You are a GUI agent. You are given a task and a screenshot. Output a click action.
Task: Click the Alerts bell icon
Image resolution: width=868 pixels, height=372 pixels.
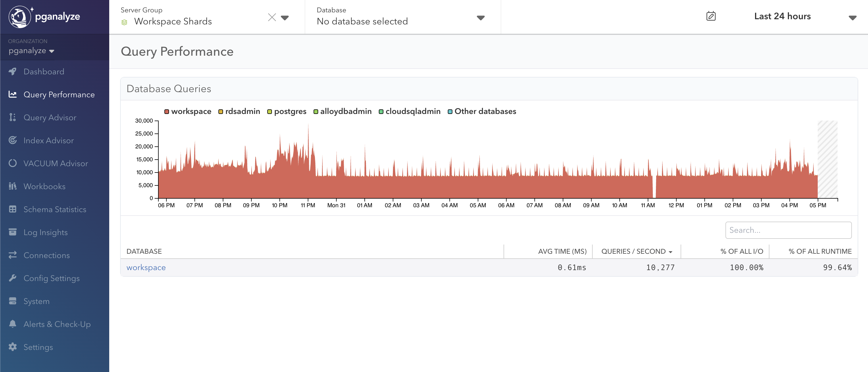12,323
